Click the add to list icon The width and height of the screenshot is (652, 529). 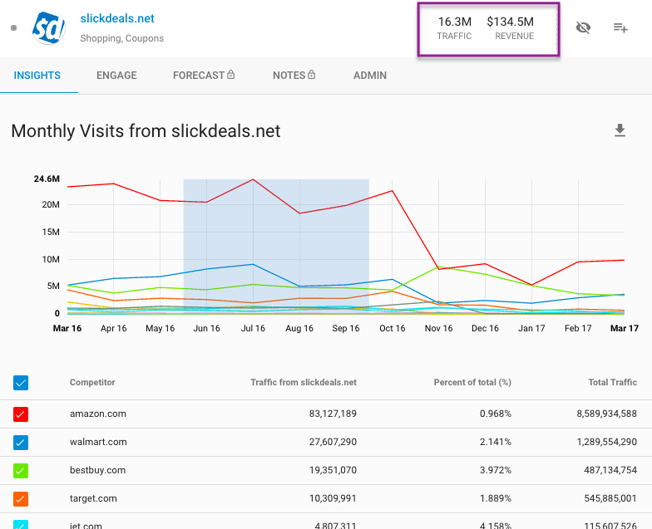[620, 28]
